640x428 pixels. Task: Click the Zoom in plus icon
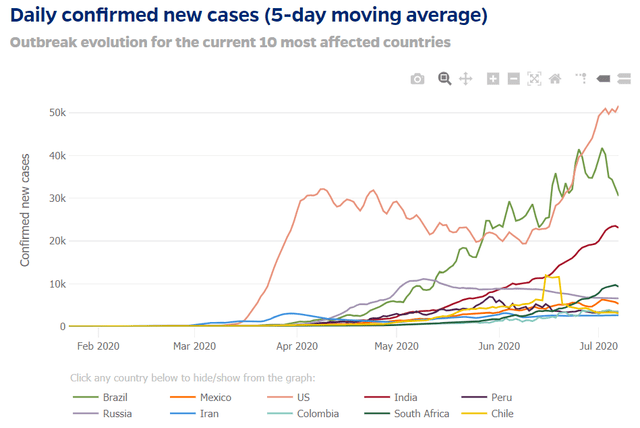click(x=493, y=78)
